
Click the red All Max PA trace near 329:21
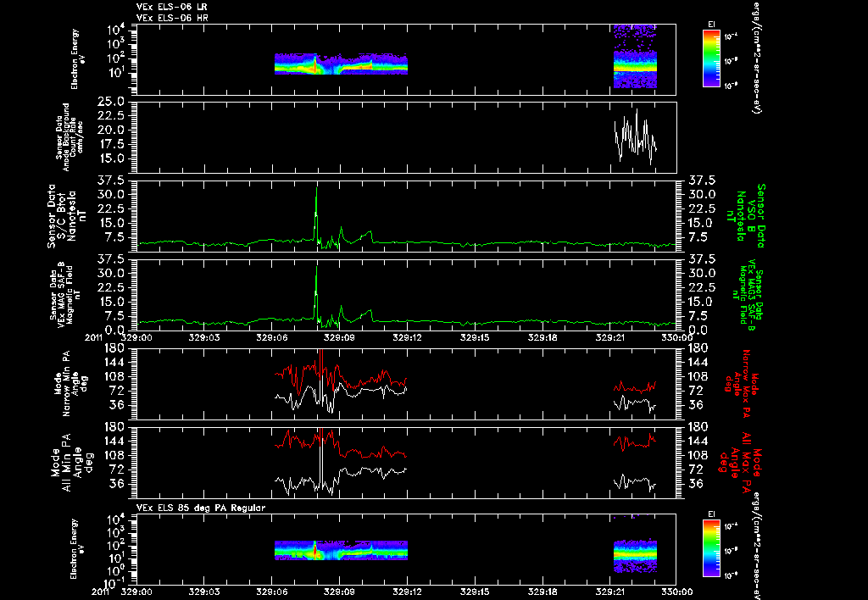pos(635,442)
